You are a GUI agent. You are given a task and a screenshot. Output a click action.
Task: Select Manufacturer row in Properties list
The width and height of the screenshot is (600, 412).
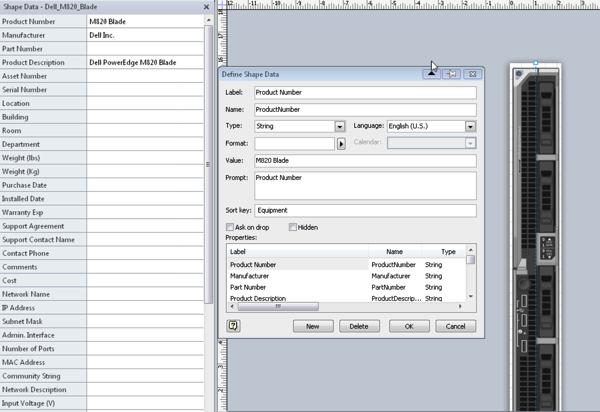click(x=346, y=276)
